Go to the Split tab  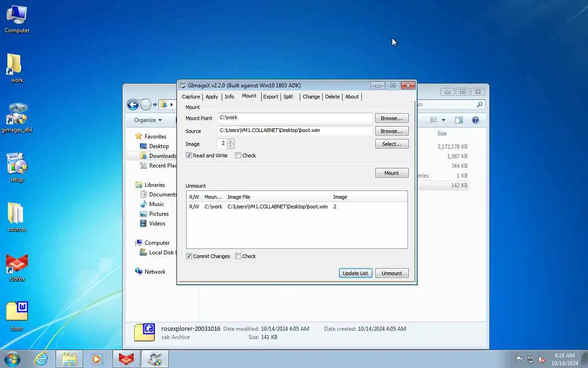[288, 97]
